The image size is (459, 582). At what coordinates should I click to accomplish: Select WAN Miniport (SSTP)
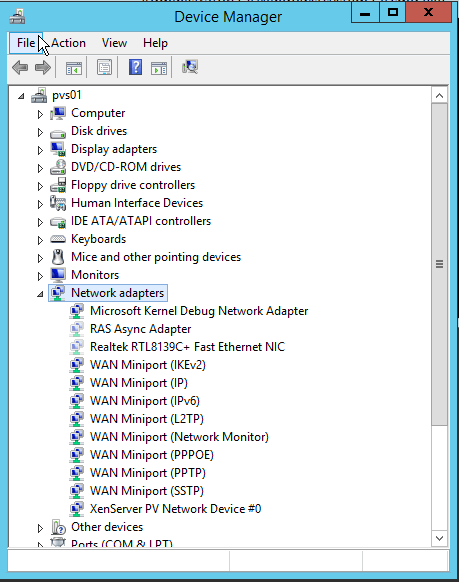(x=147, y=491)
